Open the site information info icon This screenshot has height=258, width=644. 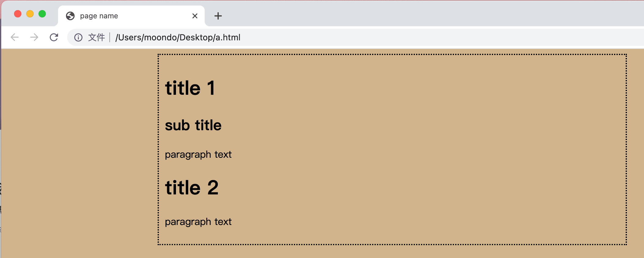coord(79,38)
